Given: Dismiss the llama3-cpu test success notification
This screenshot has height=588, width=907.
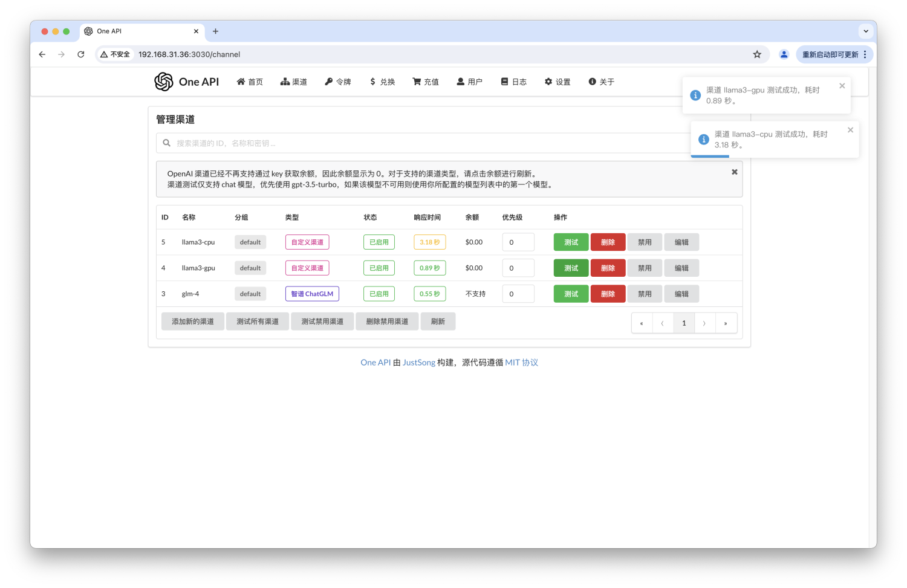Looking at the screenshot, I should 850,130.
